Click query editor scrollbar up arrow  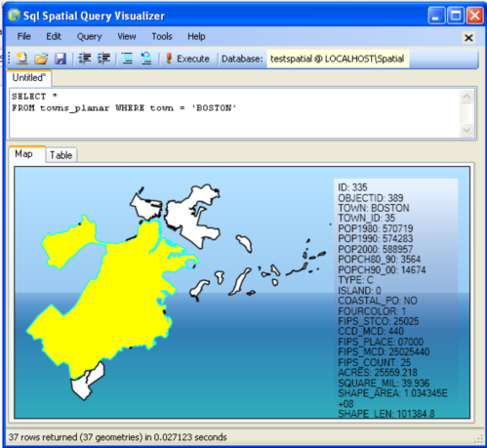coord(467,97)
